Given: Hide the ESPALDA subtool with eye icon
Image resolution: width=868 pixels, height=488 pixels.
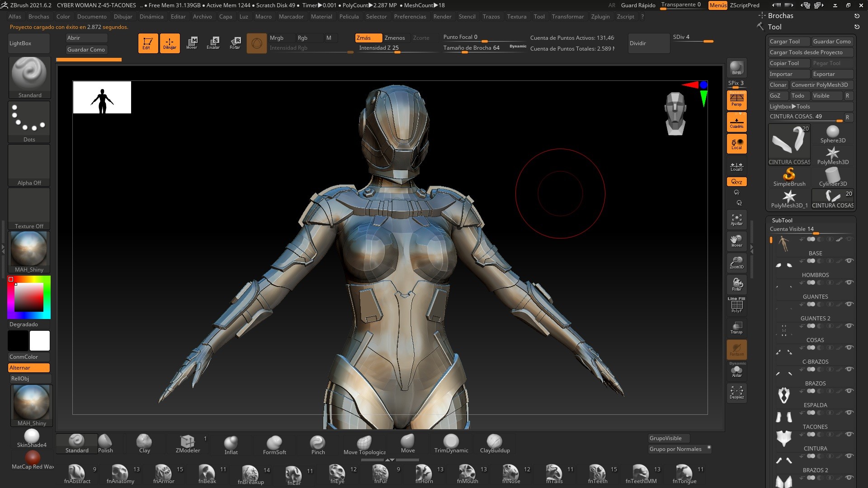Looking at the screenshot, I should [x=849, y=391].
